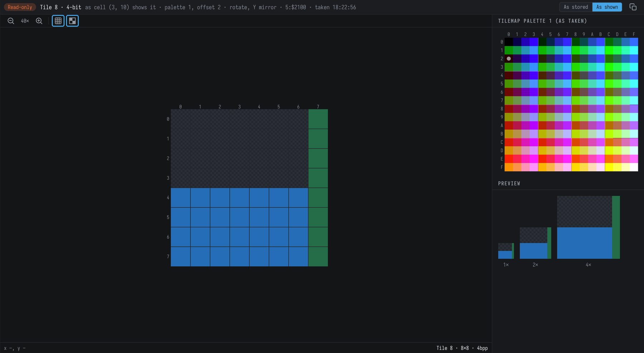
Task: Click the 'palette 1, offset 2' text
Action: 192,7
